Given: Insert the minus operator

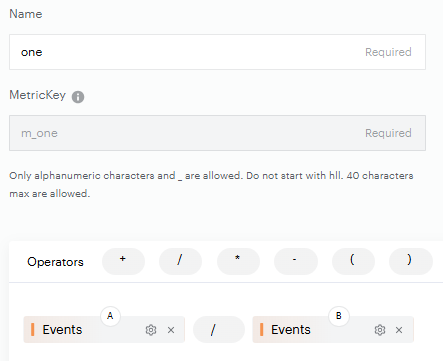Looking at the screenshot, I should coord(296,261).
